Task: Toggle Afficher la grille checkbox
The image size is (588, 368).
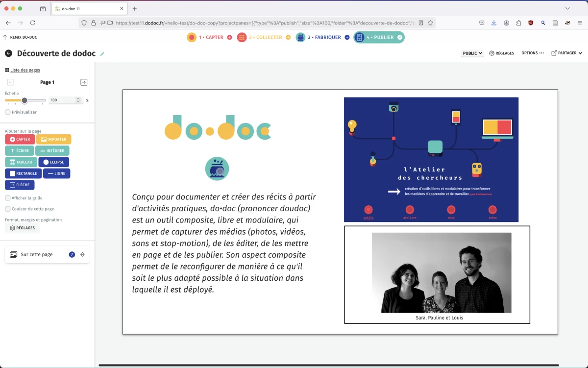Action: click(8, 198)
